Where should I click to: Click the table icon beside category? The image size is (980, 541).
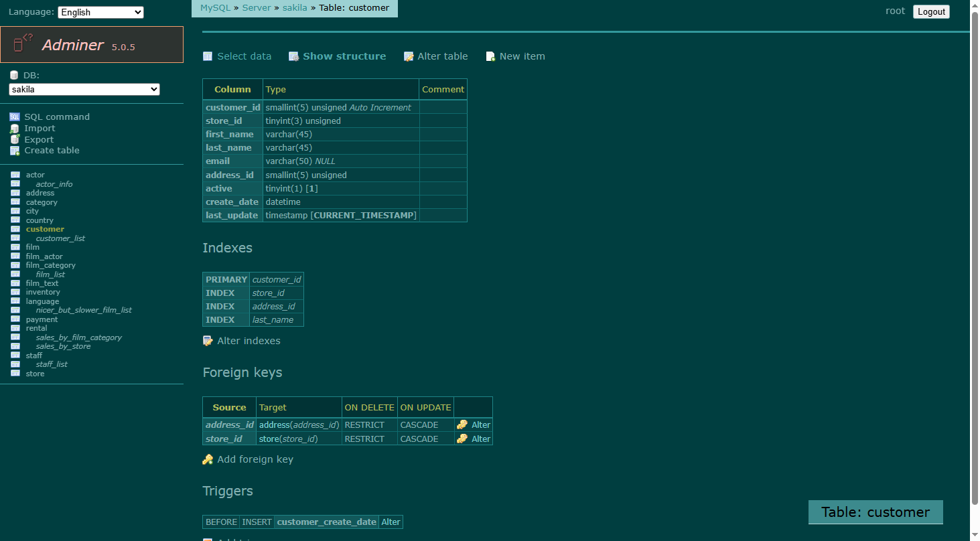tap(15, 202)
